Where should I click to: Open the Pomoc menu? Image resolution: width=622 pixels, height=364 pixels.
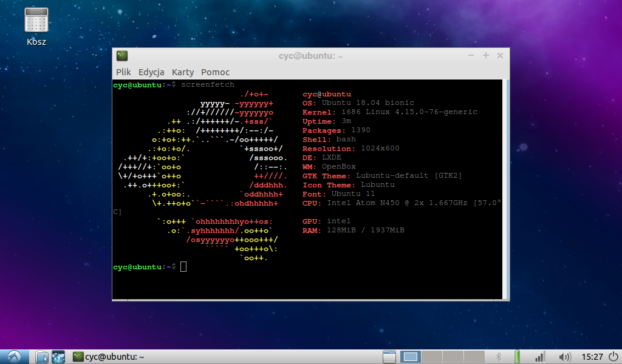[x=215, y=72]
